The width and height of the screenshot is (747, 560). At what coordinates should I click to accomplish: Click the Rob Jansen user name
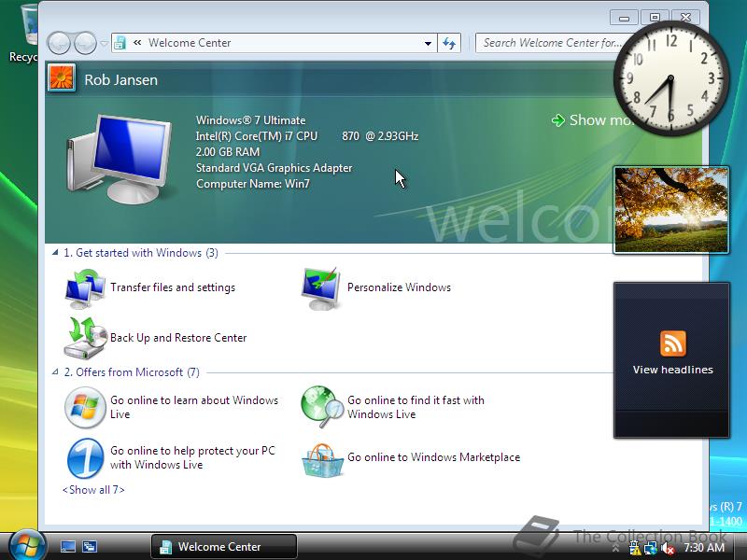(x=121, y=79)
